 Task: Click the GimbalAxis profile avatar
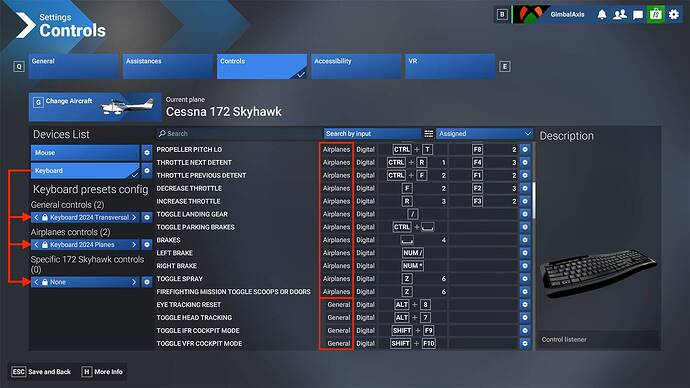click(530, 15)
